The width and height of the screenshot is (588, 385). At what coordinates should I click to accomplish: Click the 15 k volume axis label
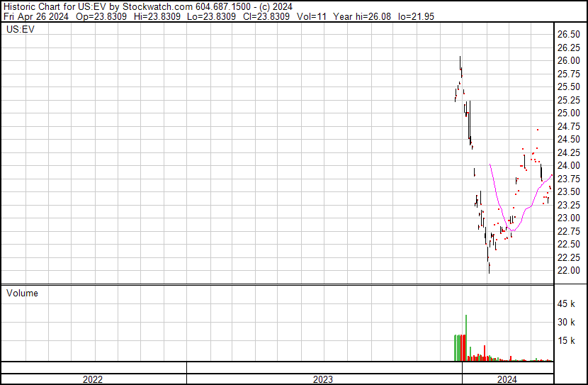[566, 341]
